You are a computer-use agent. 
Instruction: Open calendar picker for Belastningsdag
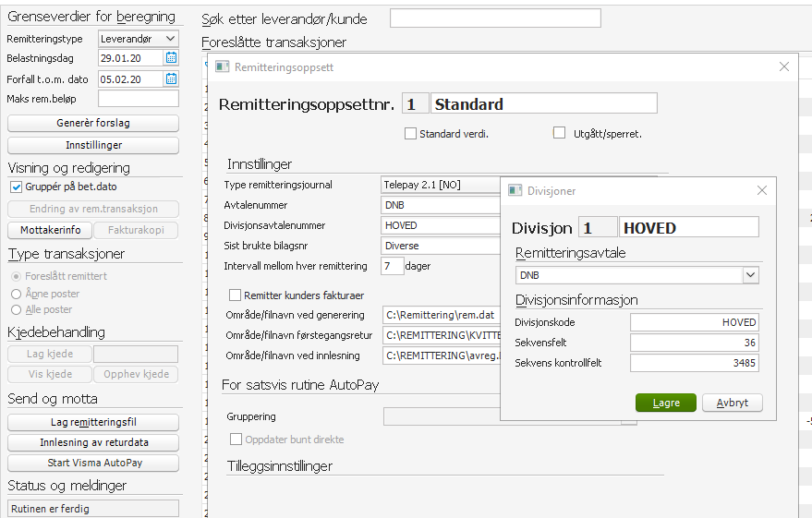point(172,58)
